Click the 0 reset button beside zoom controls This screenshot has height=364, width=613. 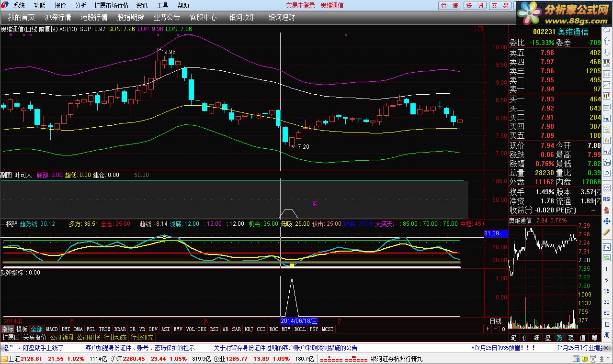[503, 329]
